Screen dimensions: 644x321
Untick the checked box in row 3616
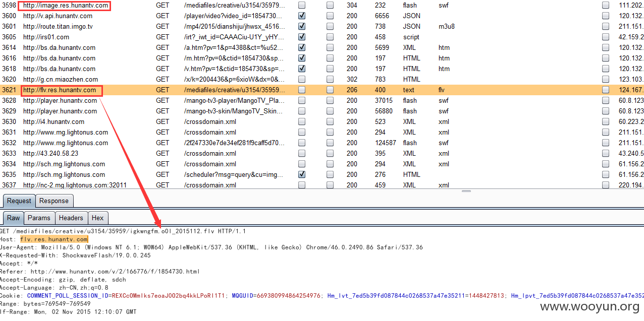[302, 58]
